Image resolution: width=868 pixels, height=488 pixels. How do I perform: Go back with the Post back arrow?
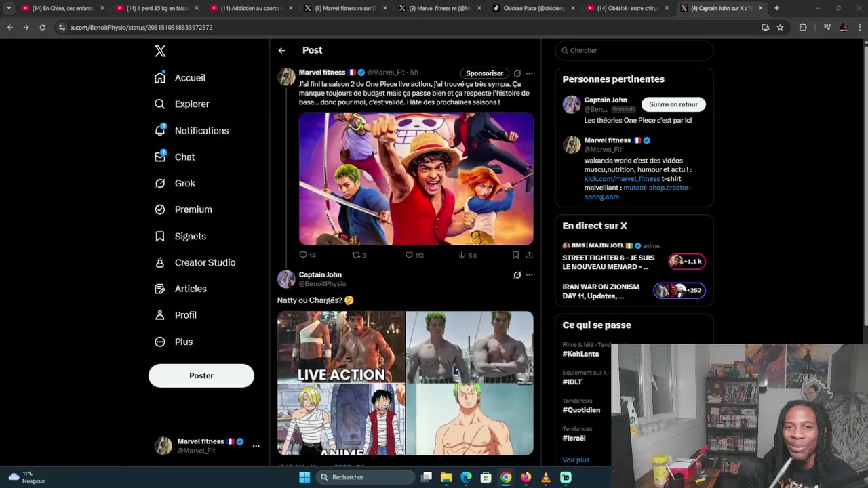[282, 50]
